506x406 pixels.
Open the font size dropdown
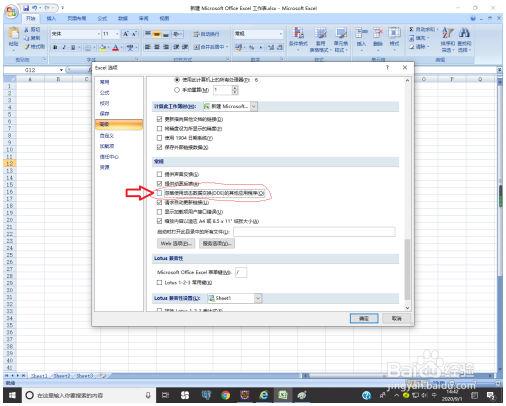(117, 34)
